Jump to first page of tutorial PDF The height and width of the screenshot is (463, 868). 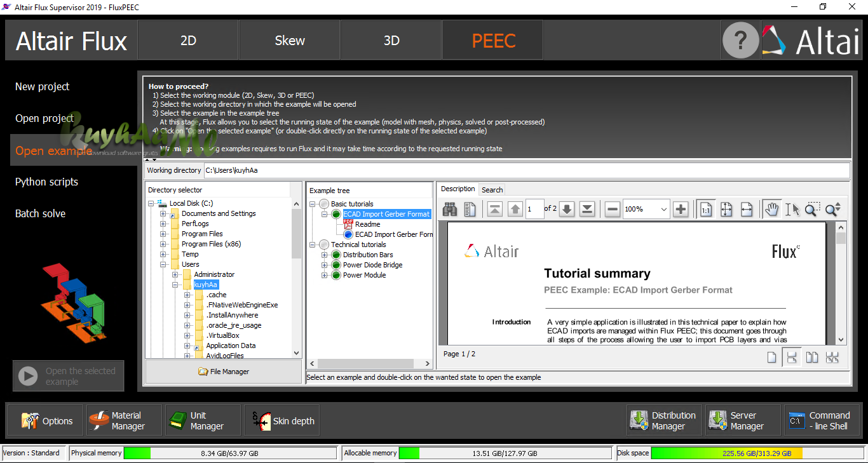pyautogui.click(x=495, y=209)
